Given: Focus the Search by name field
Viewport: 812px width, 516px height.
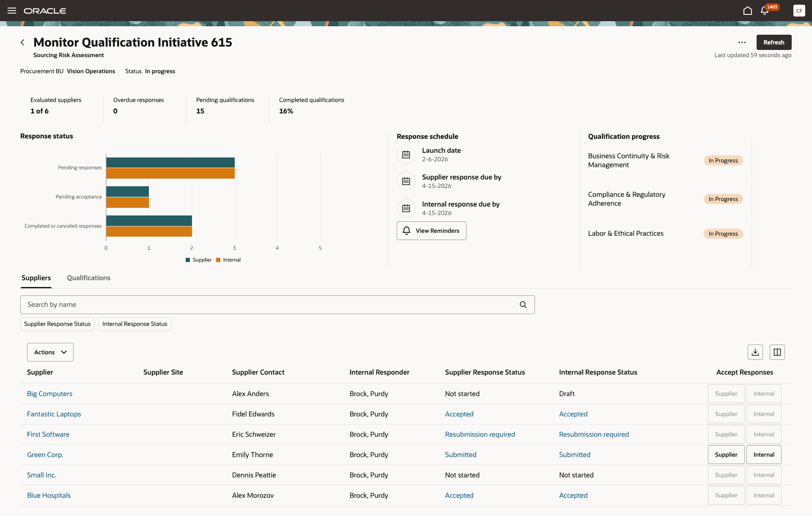Looking at the screenshot, I should coord(271,305).
